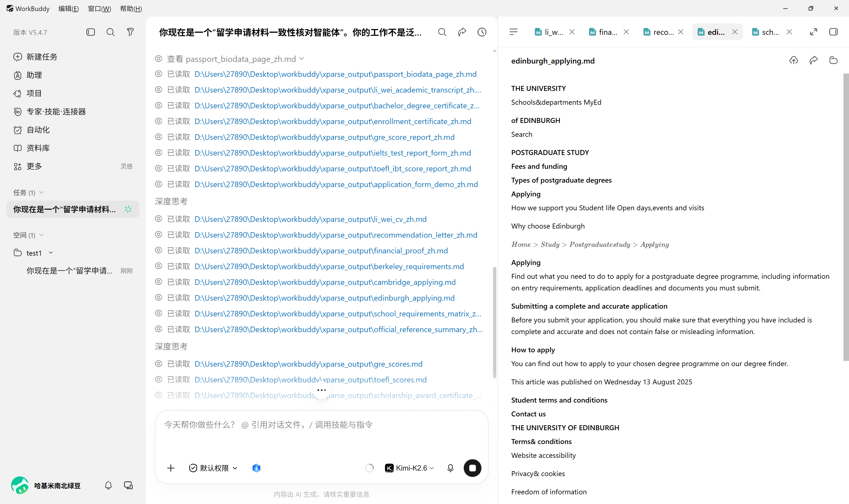The height and width of the screenshot is (504, 849).
Task: Collapse the 任务 (1) section
Action: [28, 193]
